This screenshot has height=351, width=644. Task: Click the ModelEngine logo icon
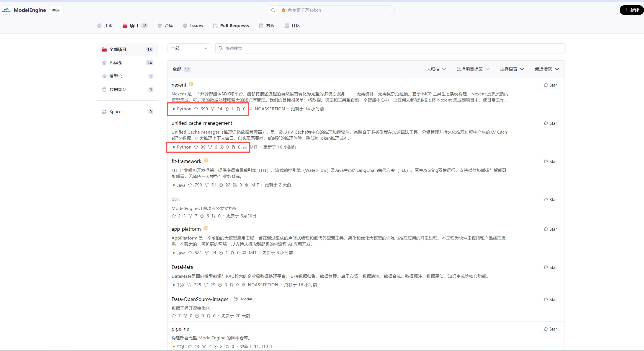[x=6, y=10]
